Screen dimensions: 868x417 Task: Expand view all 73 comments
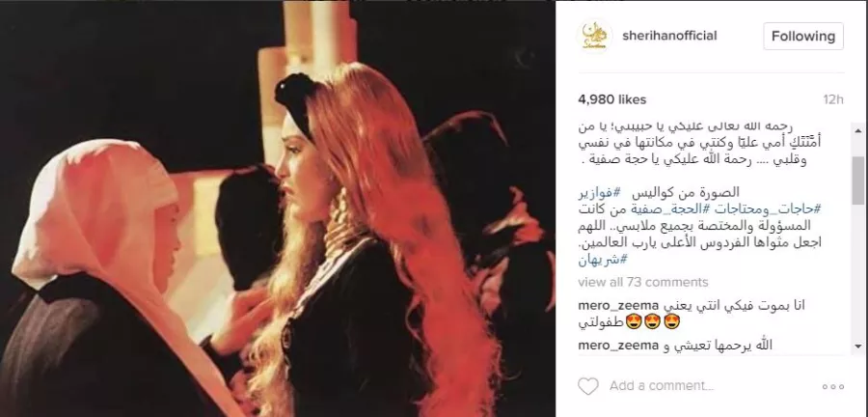(x=642, y=282)
